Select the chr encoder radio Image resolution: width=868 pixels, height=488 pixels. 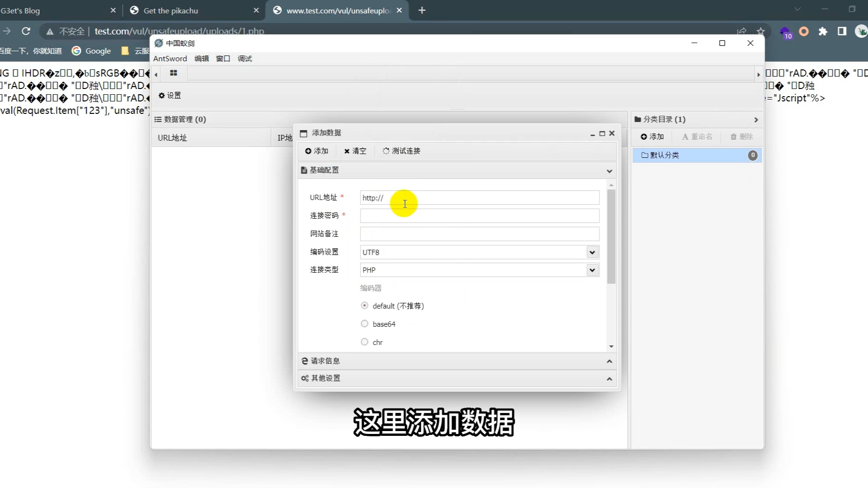364,342
